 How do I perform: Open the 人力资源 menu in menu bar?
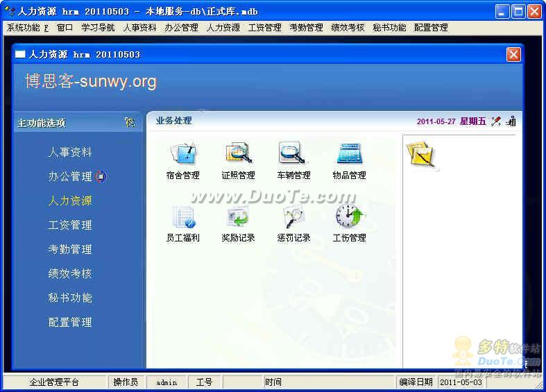coord(223,28)
